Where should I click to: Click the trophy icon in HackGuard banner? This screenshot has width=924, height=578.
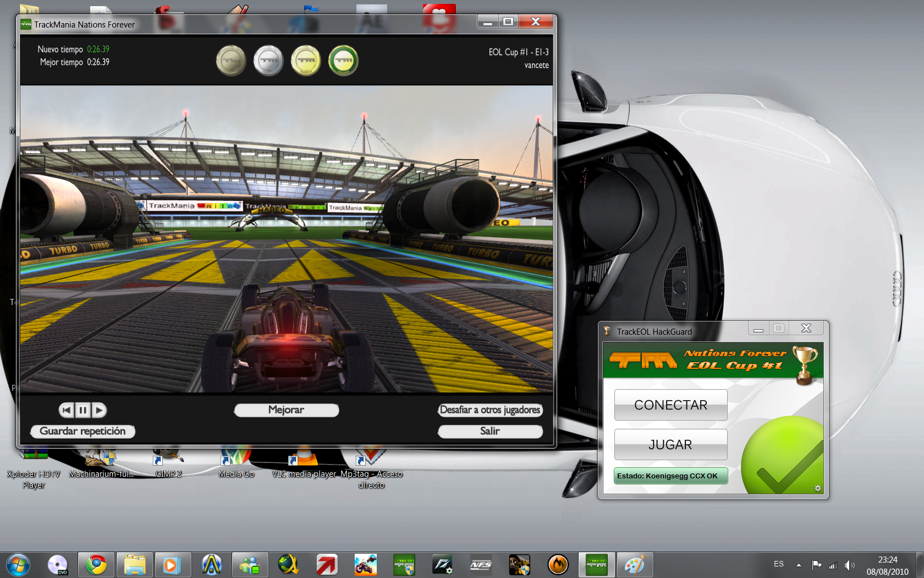point(805,365)
